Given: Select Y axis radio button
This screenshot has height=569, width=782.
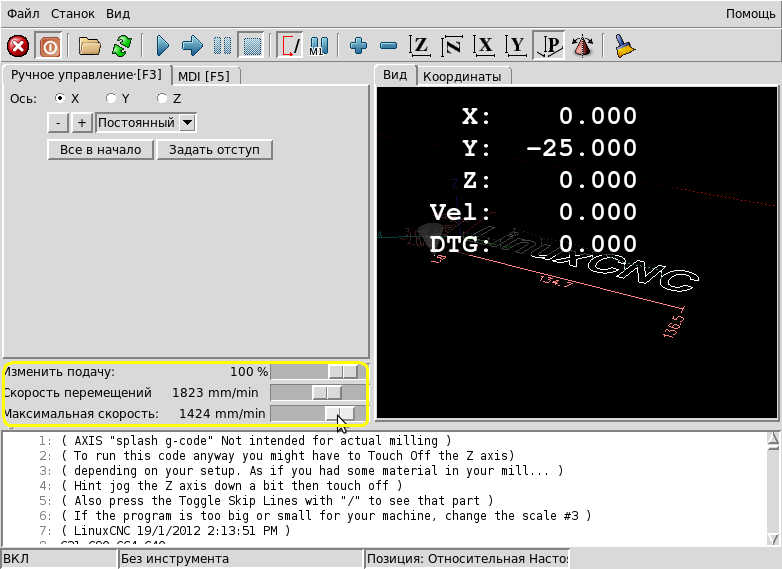Looking at the screenshot, I should point(111,98).
